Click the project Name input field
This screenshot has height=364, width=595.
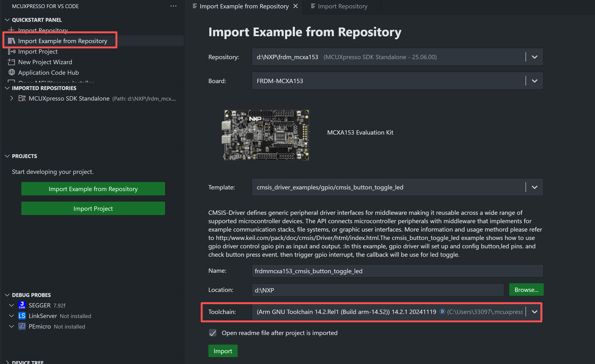[397, 271]
